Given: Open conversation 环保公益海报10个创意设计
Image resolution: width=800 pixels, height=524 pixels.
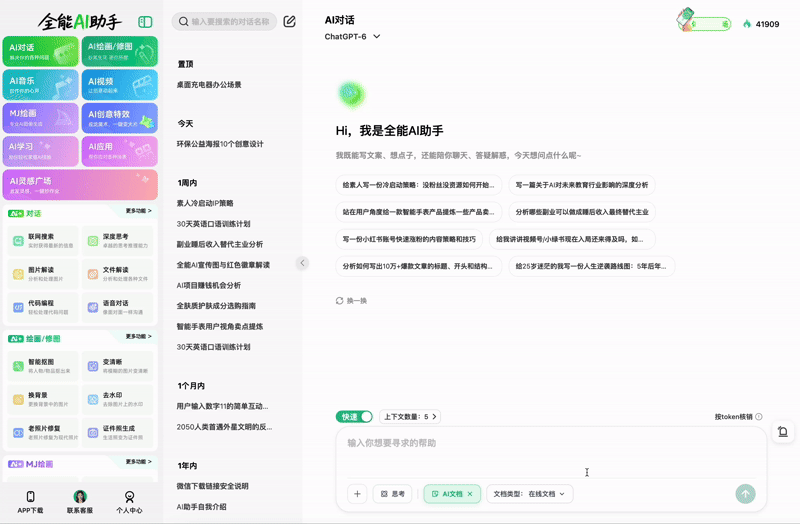Looking at the screenshot, I should coord(220,144).
